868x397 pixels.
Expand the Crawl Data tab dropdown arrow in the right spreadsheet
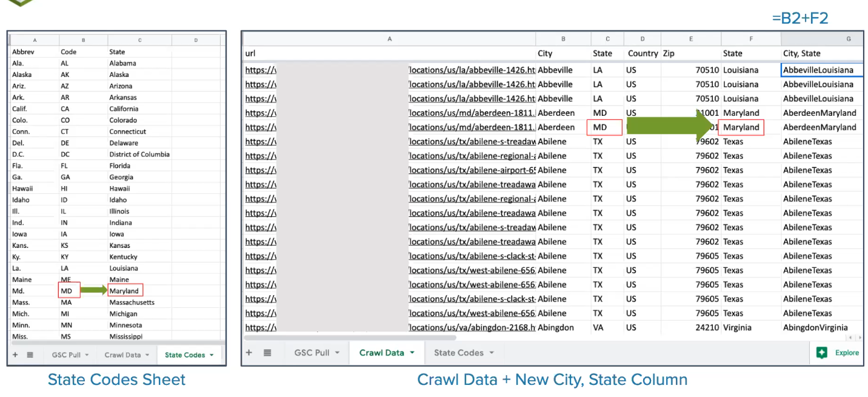pos(412,353)
